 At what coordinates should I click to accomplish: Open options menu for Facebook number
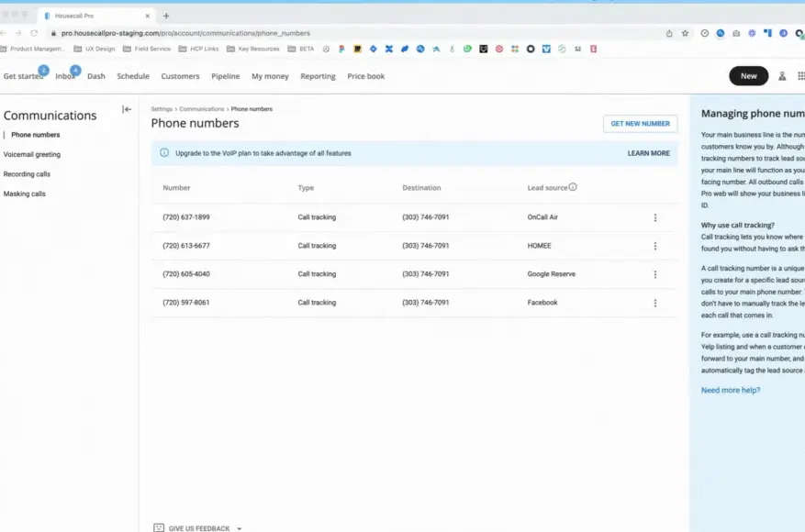coord(654,303)
